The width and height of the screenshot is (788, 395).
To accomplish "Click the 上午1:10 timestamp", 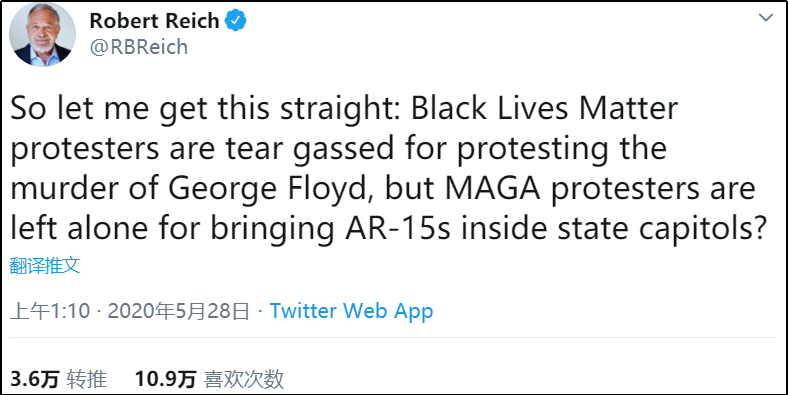I will coord(50,311).
